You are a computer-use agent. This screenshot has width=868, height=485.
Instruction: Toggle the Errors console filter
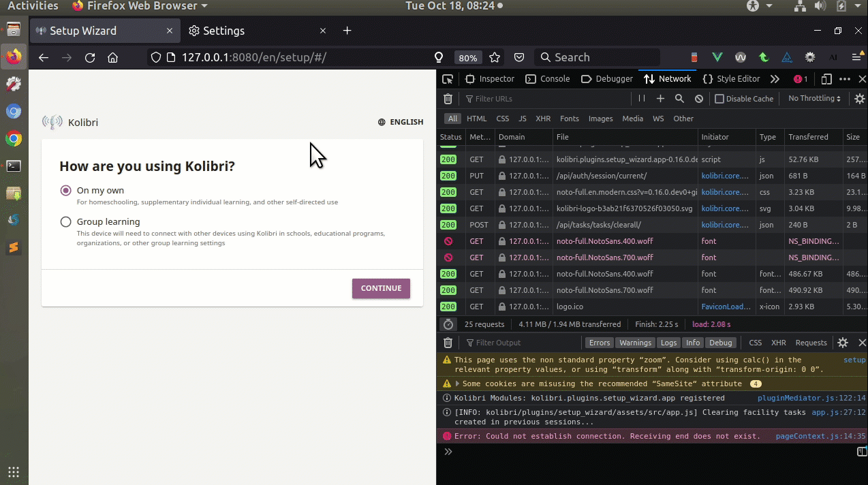point(600,343)
